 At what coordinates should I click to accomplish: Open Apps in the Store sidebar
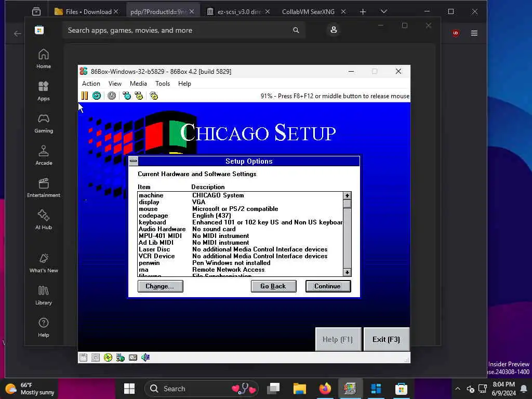click(x=44, y=91)
